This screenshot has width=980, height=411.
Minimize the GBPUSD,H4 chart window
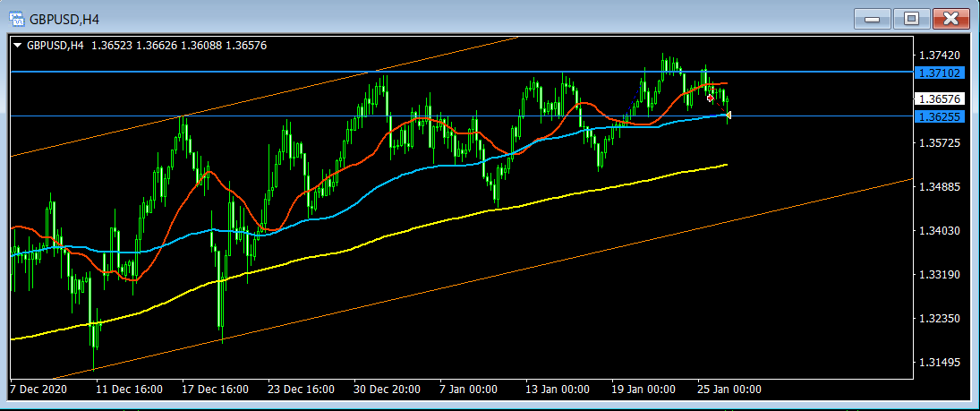point(872,19)
